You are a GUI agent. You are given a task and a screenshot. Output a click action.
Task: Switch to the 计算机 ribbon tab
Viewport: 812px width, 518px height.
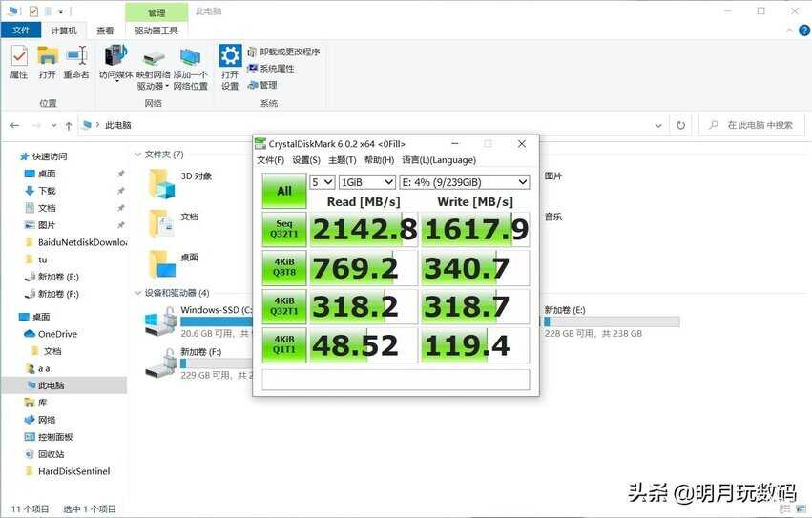pos(64,31)
